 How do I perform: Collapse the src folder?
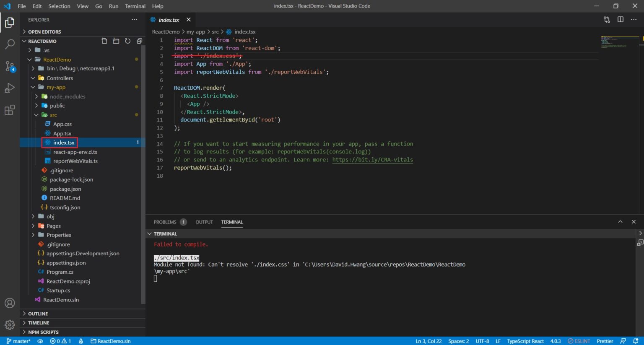tap(53, 115)
